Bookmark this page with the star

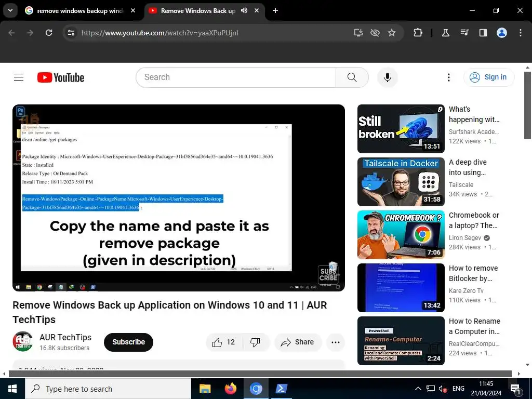pos(392,33)
